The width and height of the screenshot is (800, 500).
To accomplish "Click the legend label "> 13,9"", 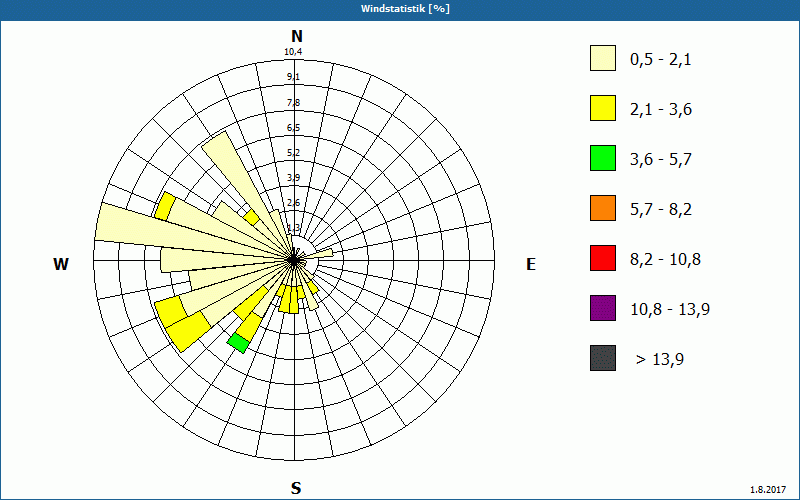I will click(x=660, y=360).
